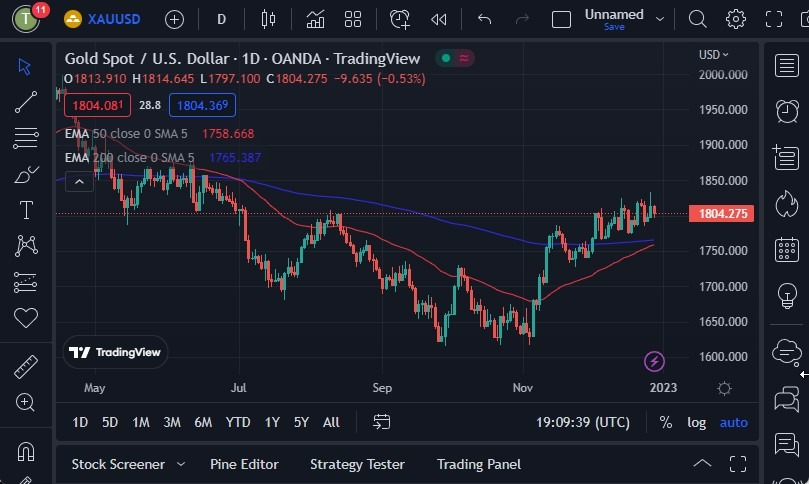Image resolution: width=809 pixels, height=484 pixels.
Task: Select the ruler measure tool
Action: point(26,367)
